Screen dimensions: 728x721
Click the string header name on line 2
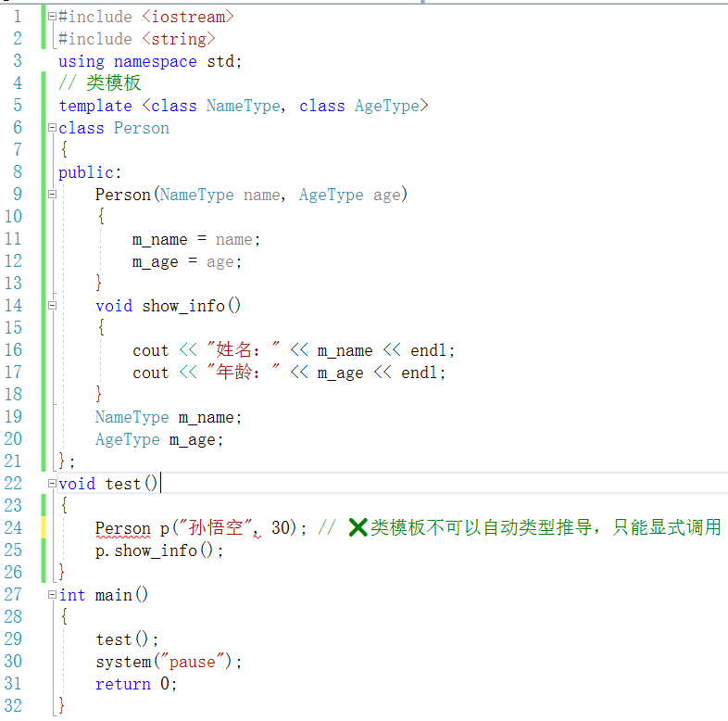click(179, 39)
